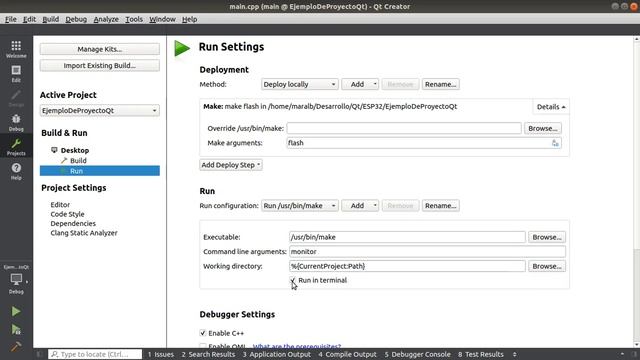Click Import Existing Build button
This screenshot has width=640, height=360.
[100, 65]
